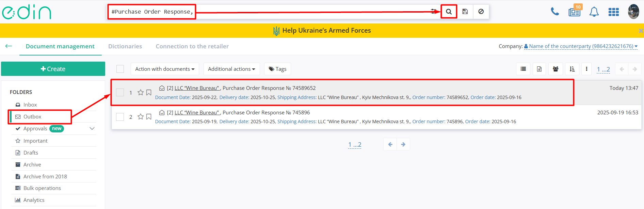The image size is (644, 209).
Task: Star document № 745896 as important
Action: point(141,117)
